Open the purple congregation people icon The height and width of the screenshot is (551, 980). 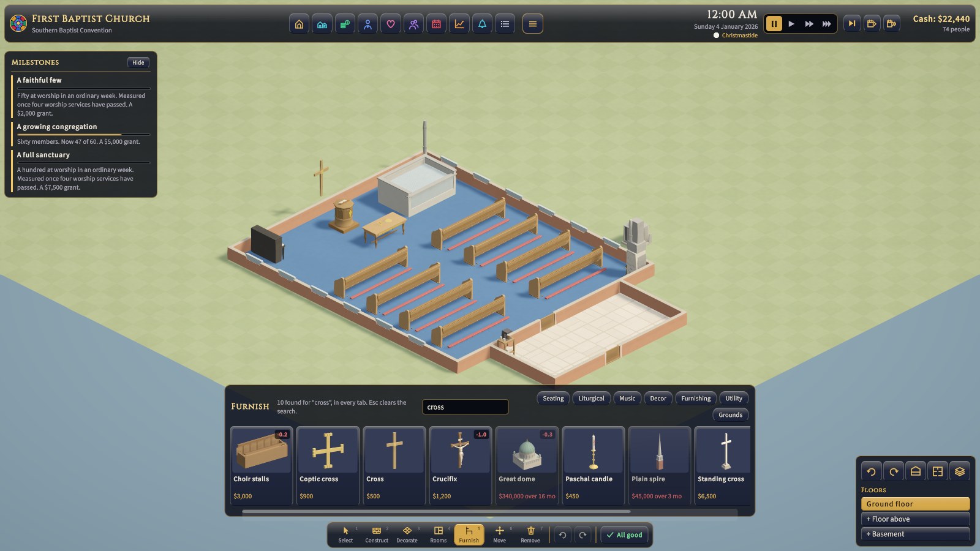[x=413, y=24]
